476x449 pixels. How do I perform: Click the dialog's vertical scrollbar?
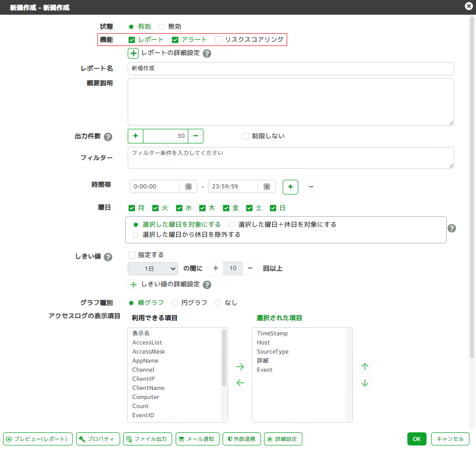click(472, 187)
